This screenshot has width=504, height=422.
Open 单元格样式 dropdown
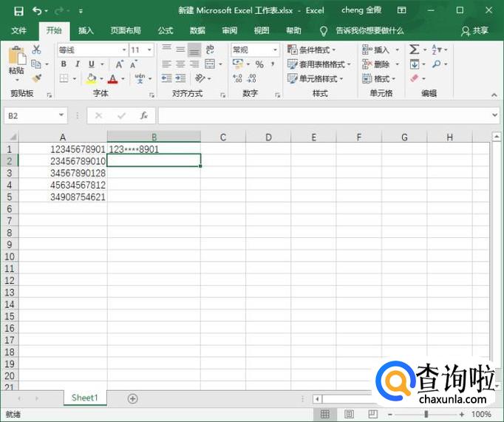coord(316,78)
